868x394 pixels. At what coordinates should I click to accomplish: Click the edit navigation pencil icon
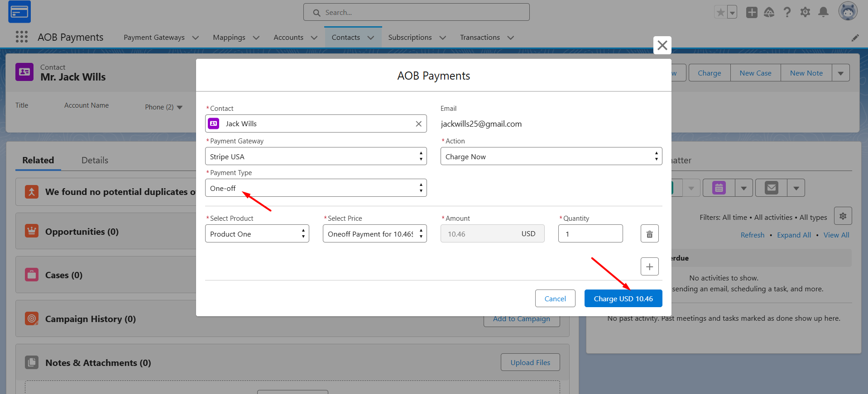point(855,38)
